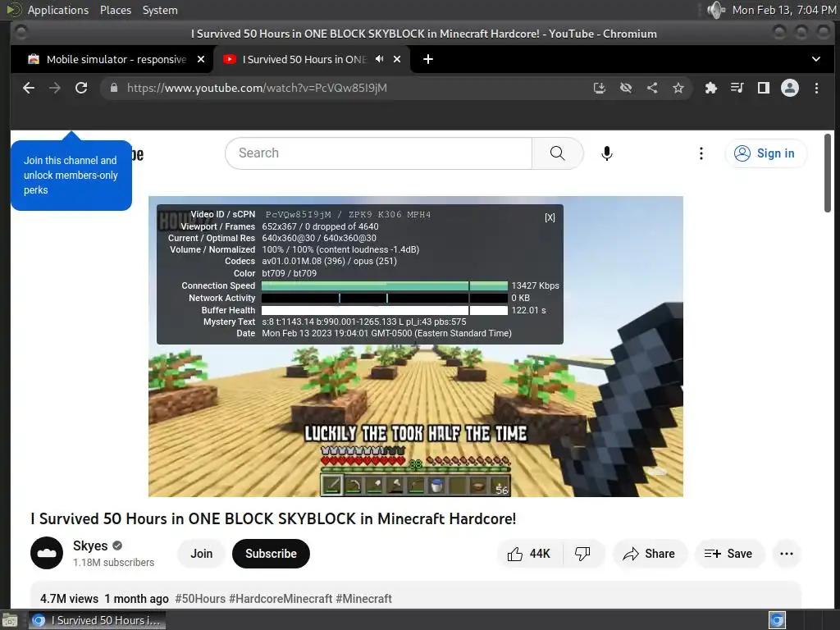
Task: Click the Buffer Health bar
Action: click(x=384, y=310)
